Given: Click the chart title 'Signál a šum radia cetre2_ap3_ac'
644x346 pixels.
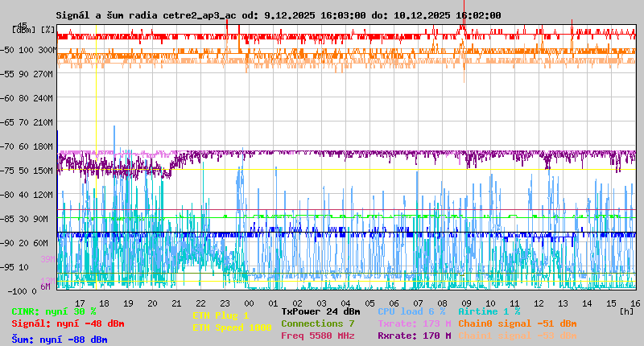Looking at the screenshot, I should pos(147,15).
